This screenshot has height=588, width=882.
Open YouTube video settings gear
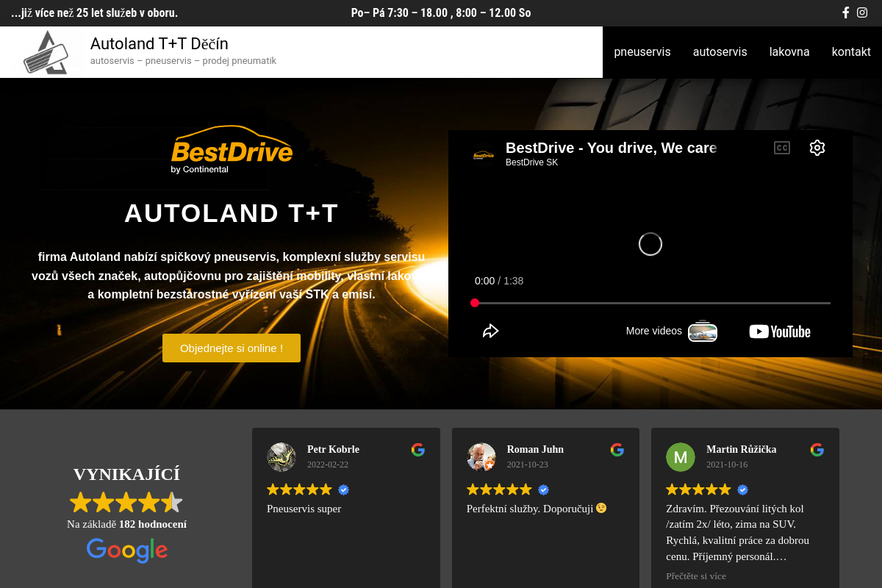click(817, 148)
